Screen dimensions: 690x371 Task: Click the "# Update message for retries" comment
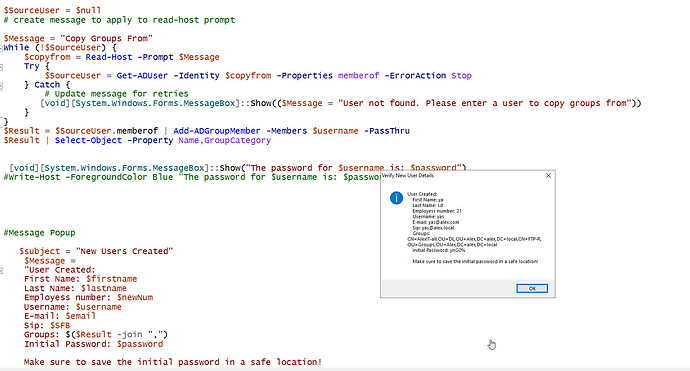[117, 94]
